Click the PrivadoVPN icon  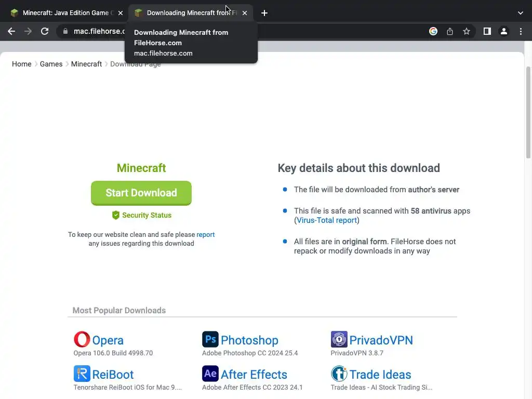(339, 339)
